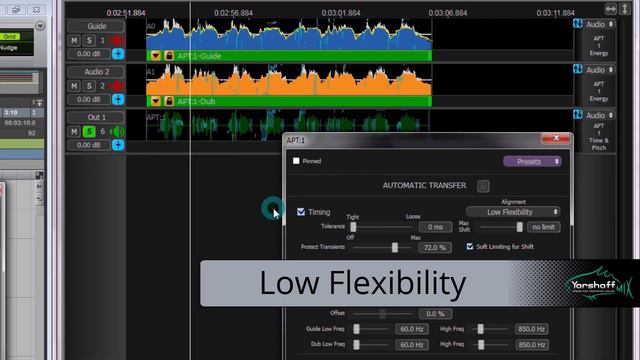Click the 0:02:56.884 ruler time marker
This screenshot has height=360, width=640.
coord(233,13)
